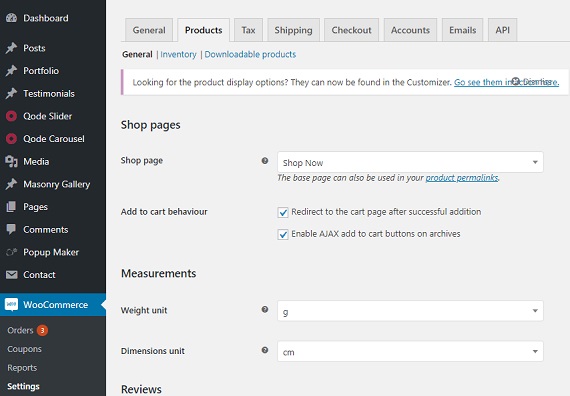Click the Masonry Gallery pin icon
The height and width of the screenshot is (396, 570).
tap(11, 184)
